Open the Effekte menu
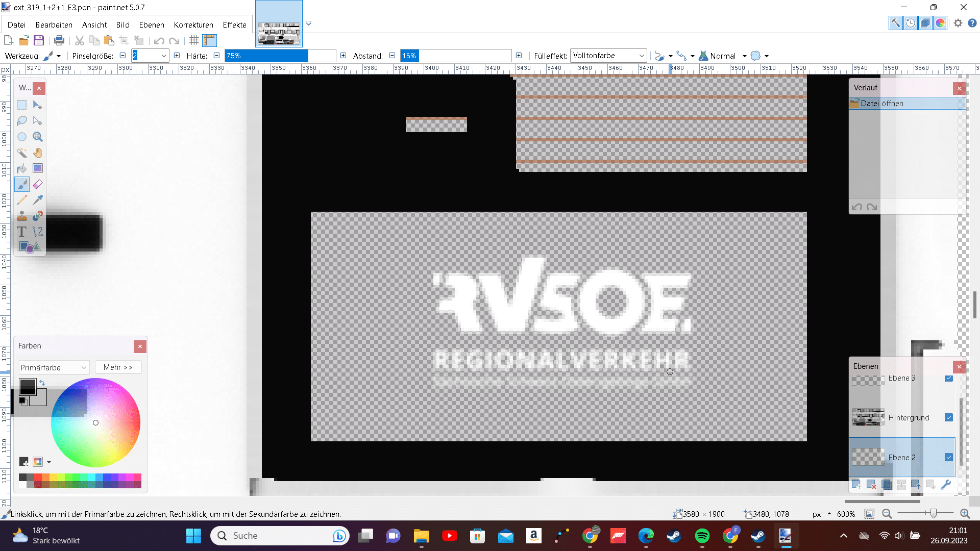 pyautogui.click(x=234, y=24)
